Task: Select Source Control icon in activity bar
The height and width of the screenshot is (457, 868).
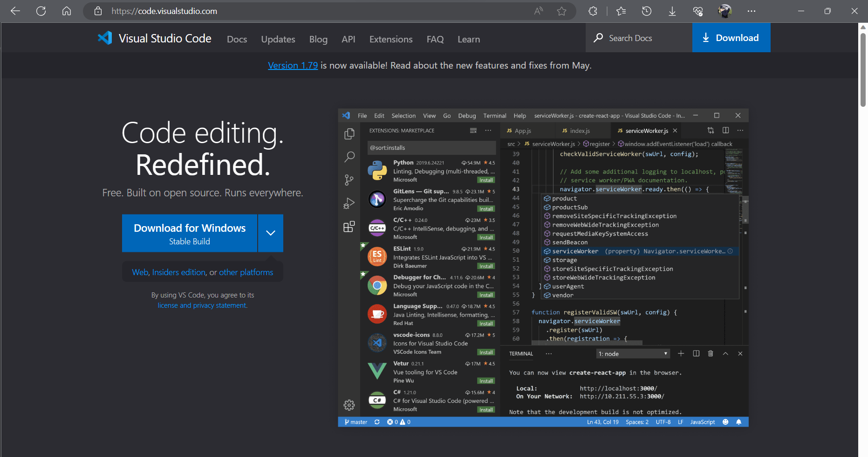Action: pyautogui.click(x=349, y=180)
